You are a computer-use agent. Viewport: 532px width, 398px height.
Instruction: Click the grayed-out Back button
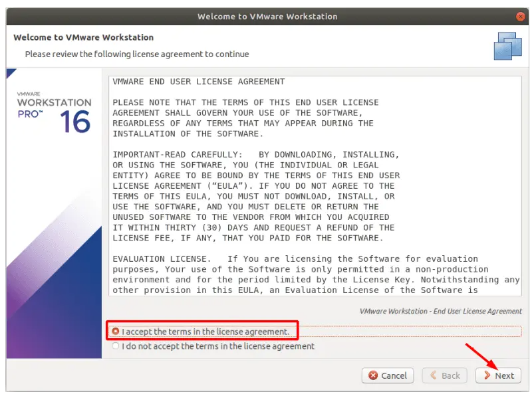(444, 375)
